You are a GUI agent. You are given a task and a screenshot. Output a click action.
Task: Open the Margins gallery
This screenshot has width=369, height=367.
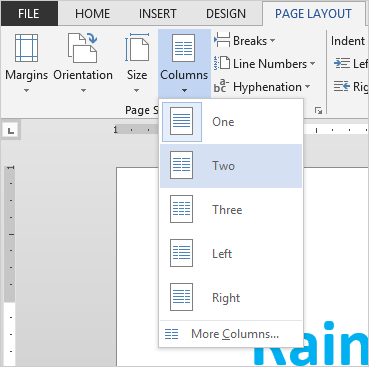[26, 63]
